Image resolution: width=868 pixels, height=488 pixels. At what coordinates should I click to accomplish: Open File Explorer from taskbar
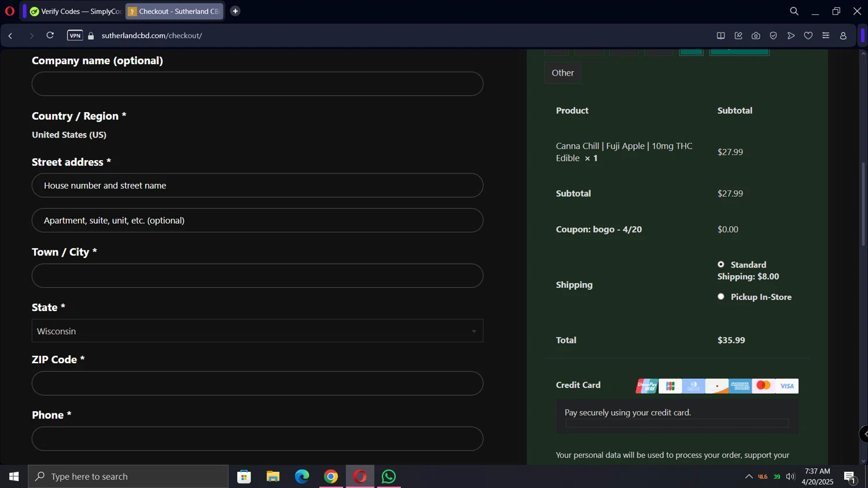(x=273, y=476)
